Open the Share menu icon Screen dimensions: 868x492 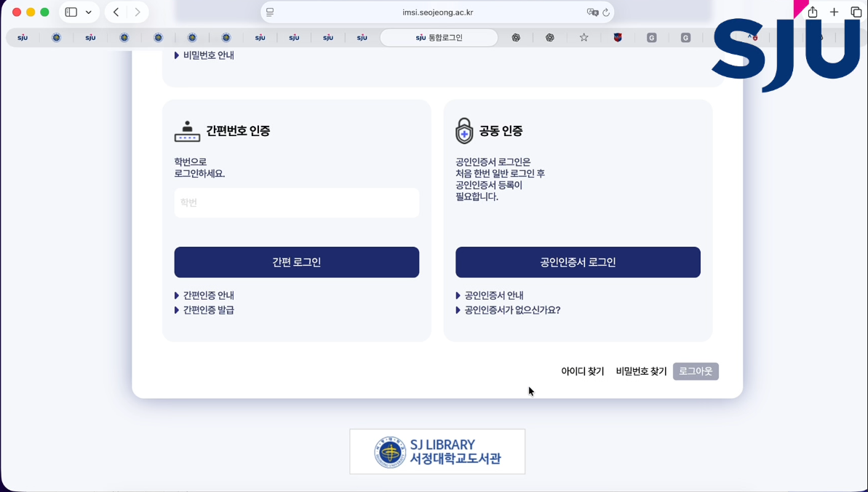point(813,12)
